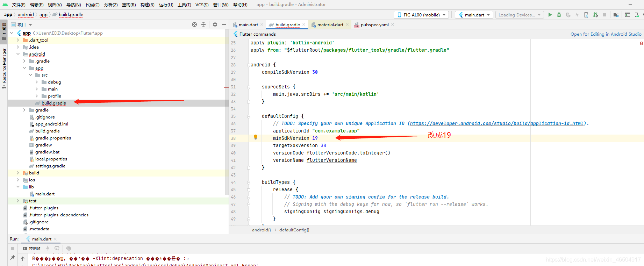Fold the buildTypes block at line 44
This screenshot has height=266, width=644.
(x=249, y=182)
